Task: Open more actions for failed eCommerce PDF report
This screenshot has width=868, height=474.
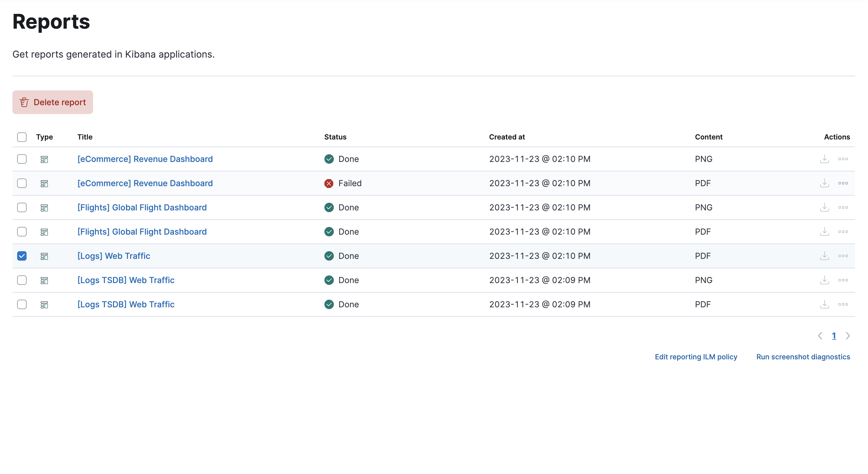Action: [x=843, y=183]
